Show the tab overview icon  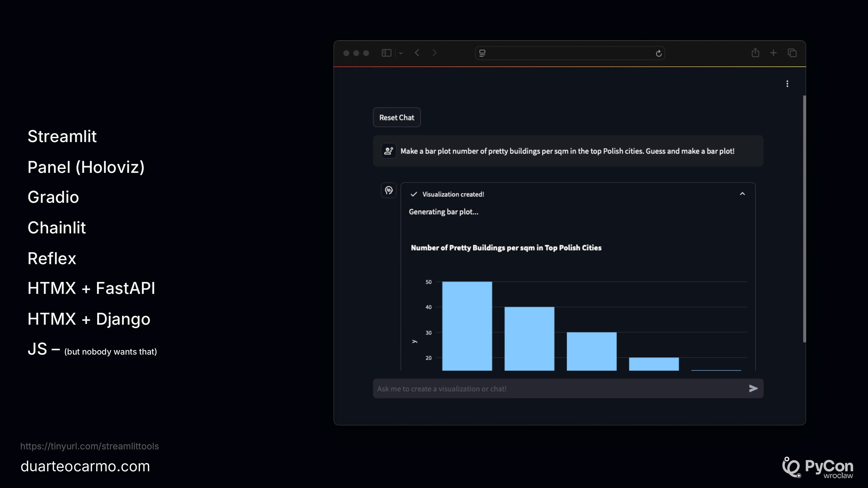click(x=792, y=53)
